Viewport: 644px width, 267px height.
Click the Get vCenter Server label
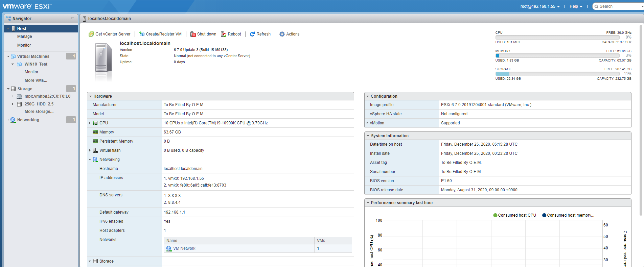tap(113, 34)
